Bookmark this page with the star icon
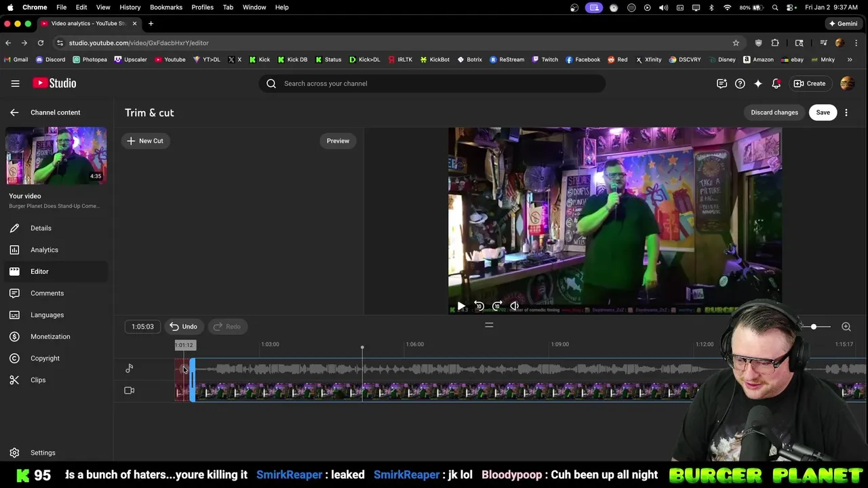 click(736, 43)
